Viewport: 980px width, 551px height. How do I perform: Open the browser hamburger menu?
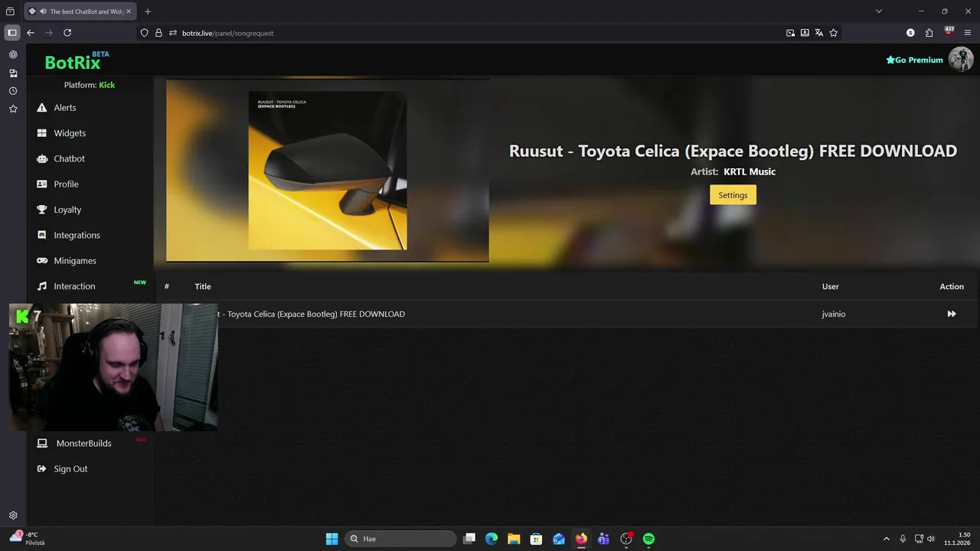pos(968,33)
